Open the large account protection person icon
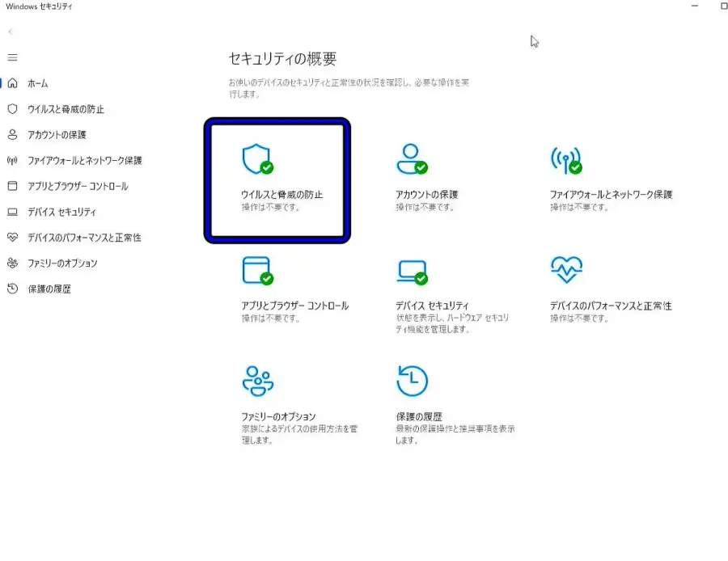 click(x=412, y=159)
